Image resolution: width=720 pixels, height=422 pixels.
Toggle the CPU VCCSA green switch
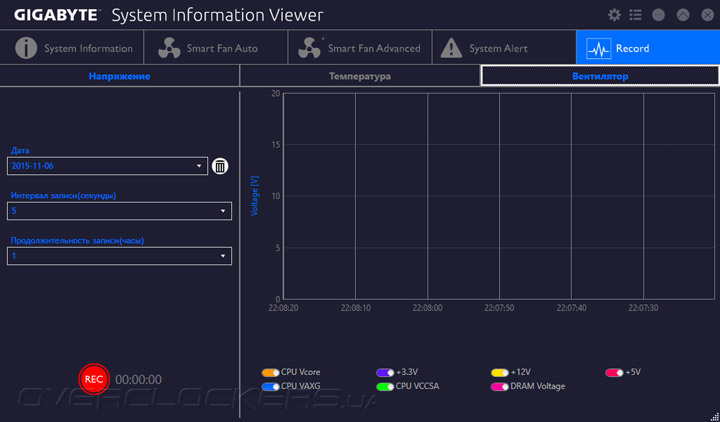point(385,385)
